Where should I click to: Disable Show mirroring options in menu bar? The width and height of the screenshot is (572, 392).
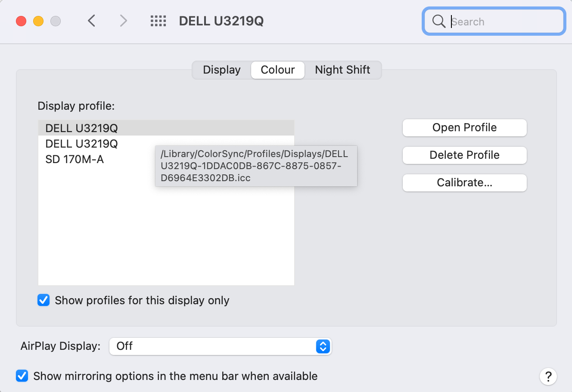point(22,376)
